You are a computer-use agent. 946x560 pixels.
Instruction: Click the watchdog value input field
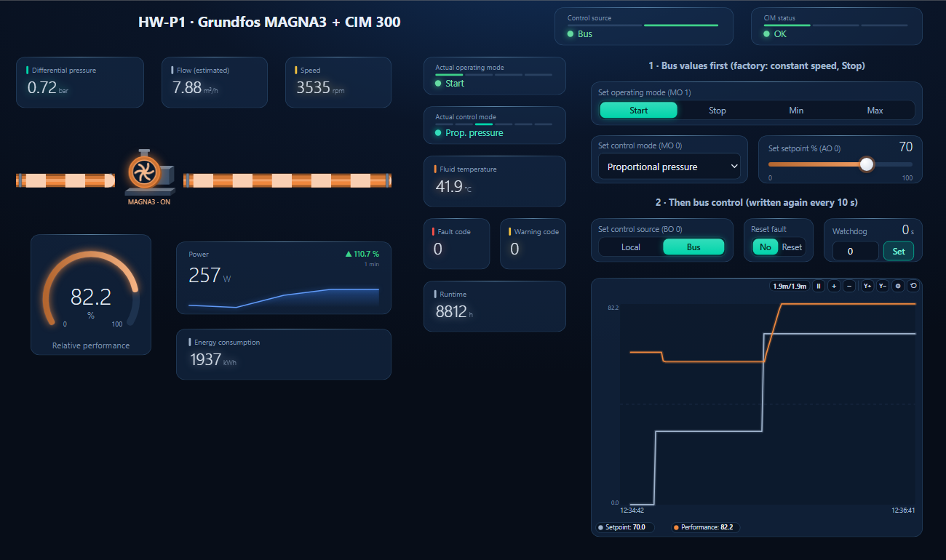click(x=856, y=251)
